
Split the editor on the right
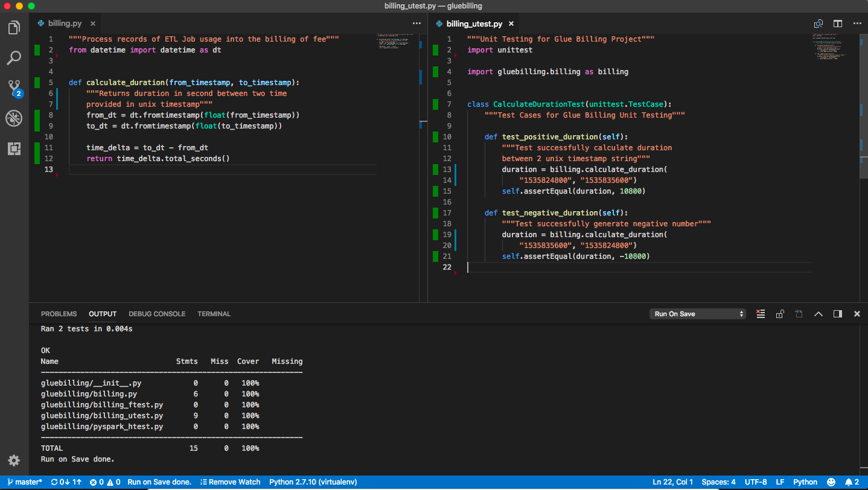click(838, 24)
